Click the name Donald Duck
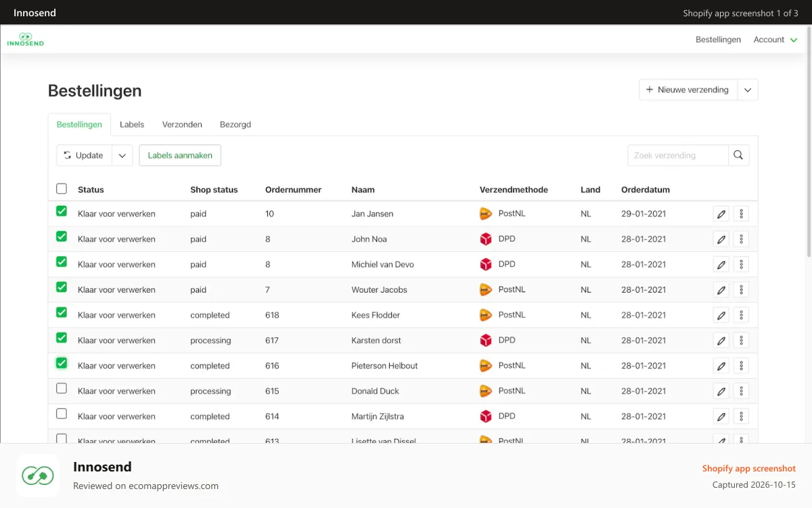 point(375,391)
